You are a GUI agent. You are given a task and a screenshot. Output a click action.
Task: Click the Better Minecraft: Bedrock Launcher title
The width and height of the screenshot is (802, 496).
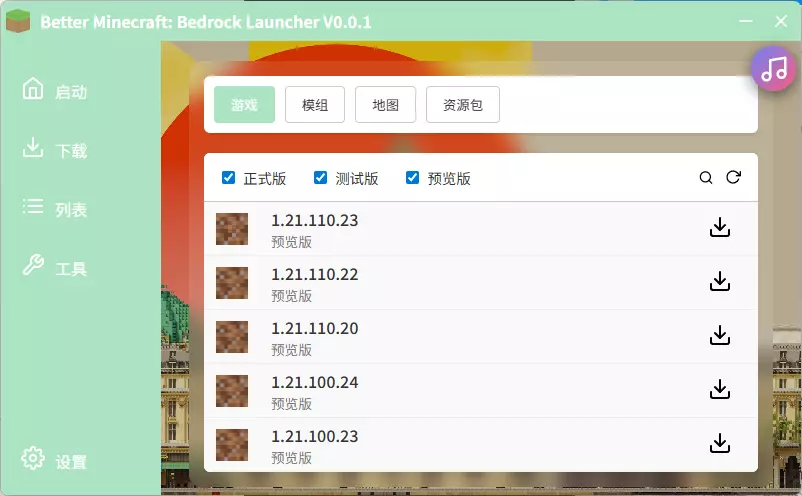click(x=206, y=22)
